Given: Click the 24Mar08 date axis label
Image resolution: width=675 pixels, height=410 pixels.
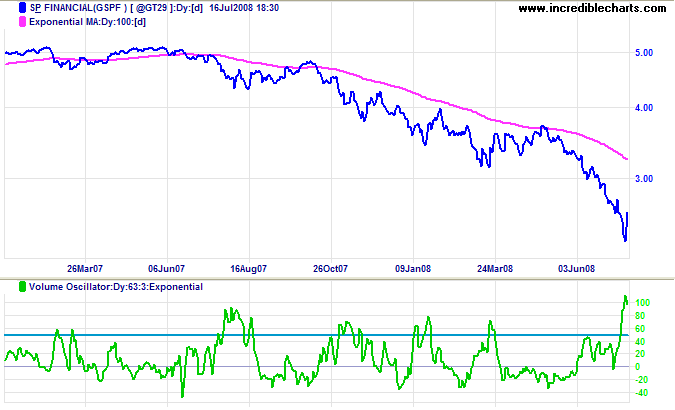Looking at the screenshot, I should point(495,269).
